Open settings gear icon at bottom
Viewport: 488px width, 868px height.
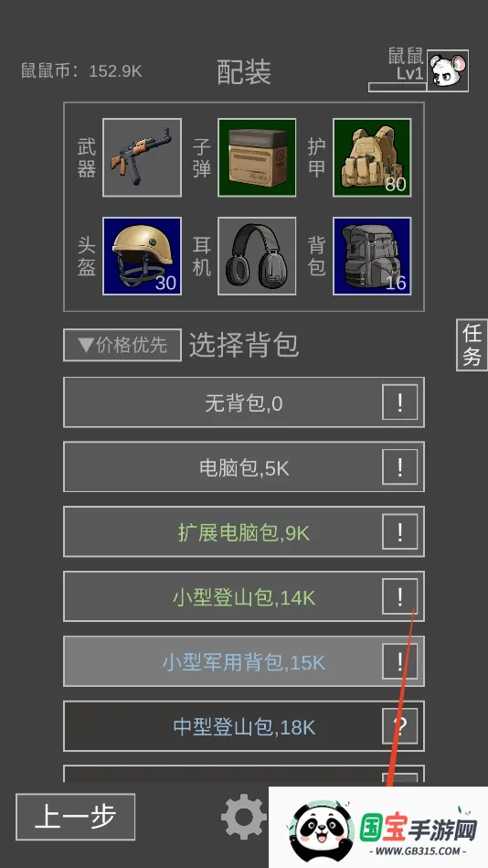pyautogui.click(x=243, y=817)
